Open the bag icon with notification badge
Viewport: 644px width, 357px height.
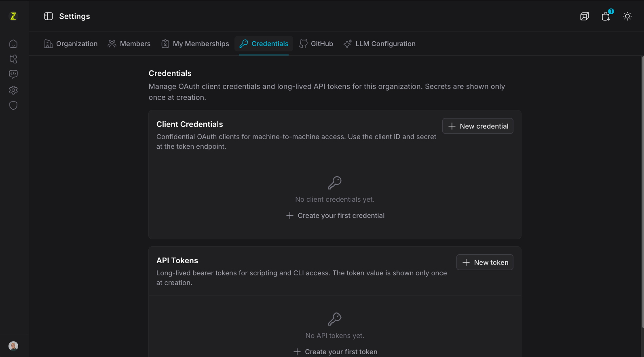click(x=606, y=16)
